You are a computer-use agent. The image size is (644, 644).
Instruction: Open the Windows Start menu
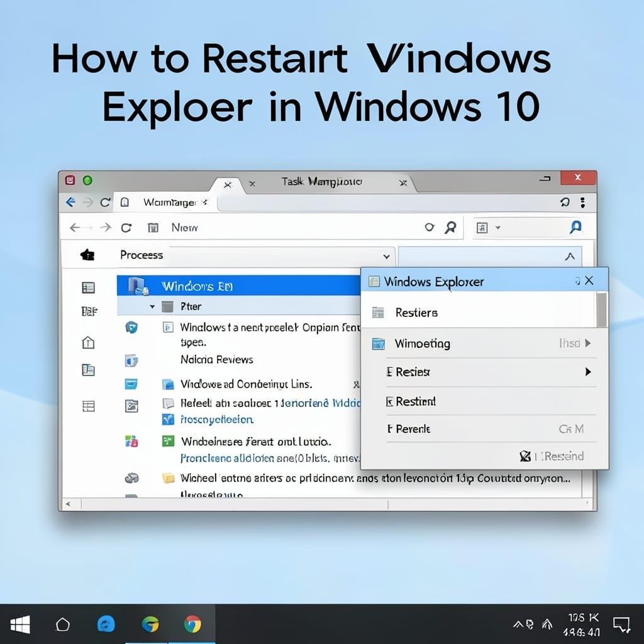click(19, 625)
